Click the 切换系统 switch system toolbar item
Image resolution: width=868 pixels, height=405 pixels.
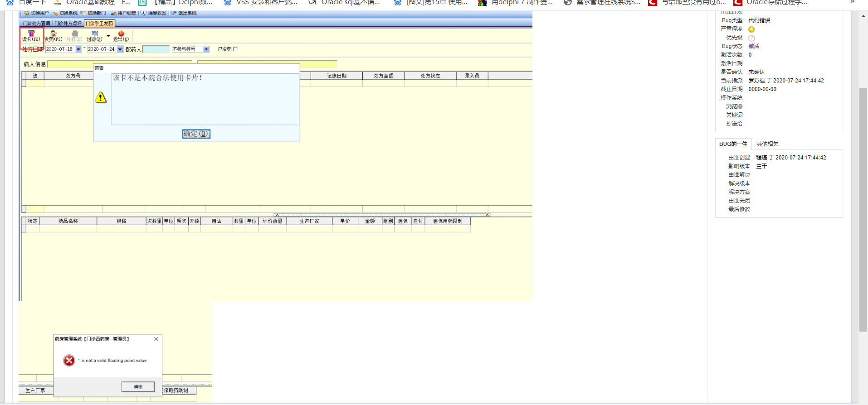tap(65, 13)
